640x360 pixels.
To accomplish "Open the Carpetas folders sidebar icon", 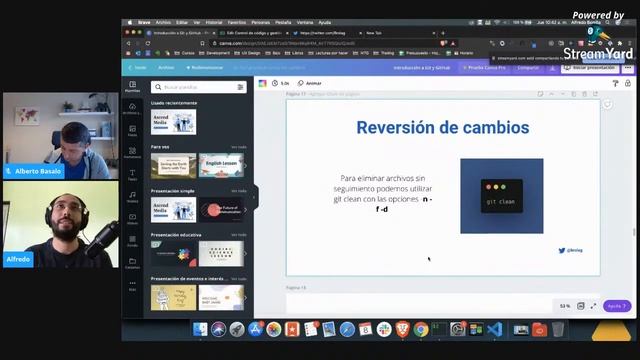I will point(132,263).
